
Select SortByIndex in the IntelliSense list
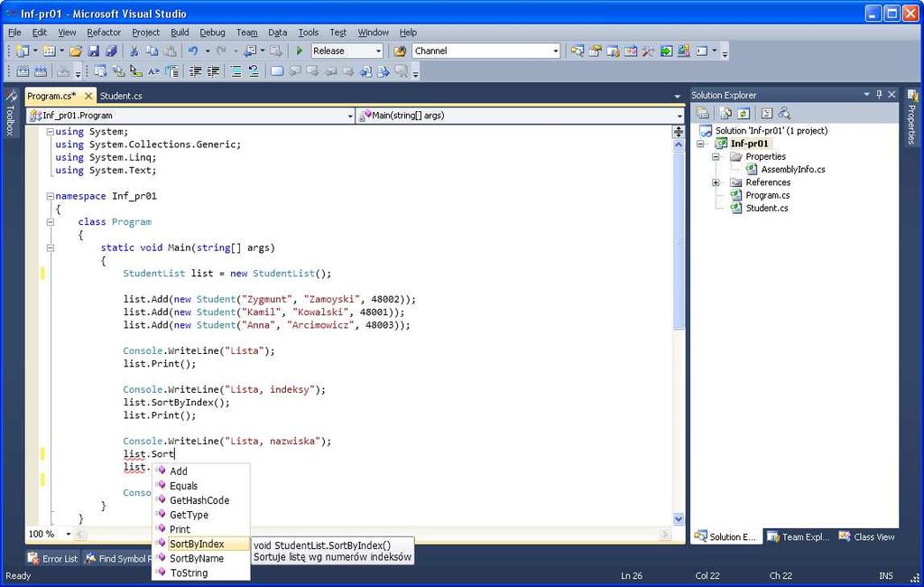[x=201, y=544]
